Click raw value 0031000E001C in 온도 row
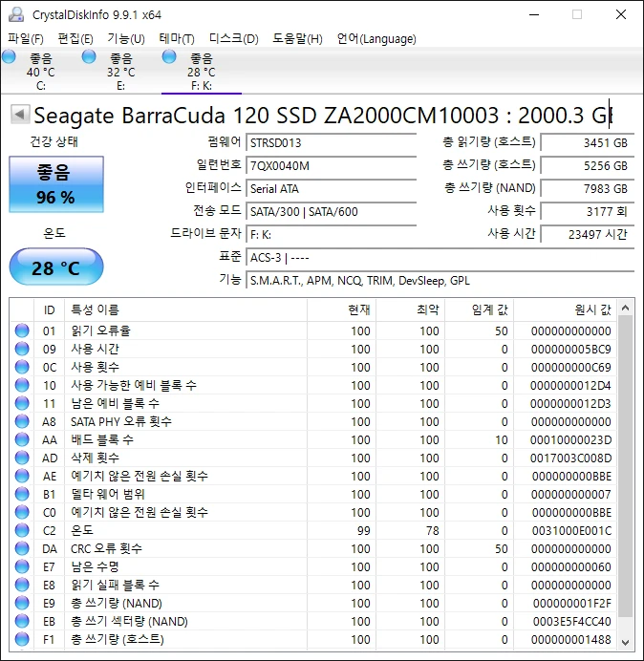This screenshot has width=644, height=661. click(x=571, y=531)
